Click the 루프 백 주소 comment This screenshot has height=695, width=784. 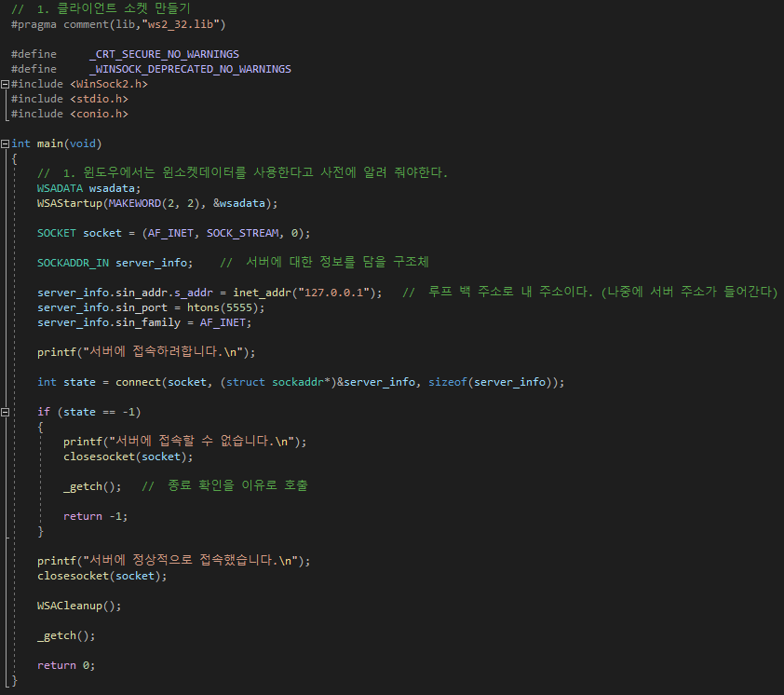click(590, 293)
